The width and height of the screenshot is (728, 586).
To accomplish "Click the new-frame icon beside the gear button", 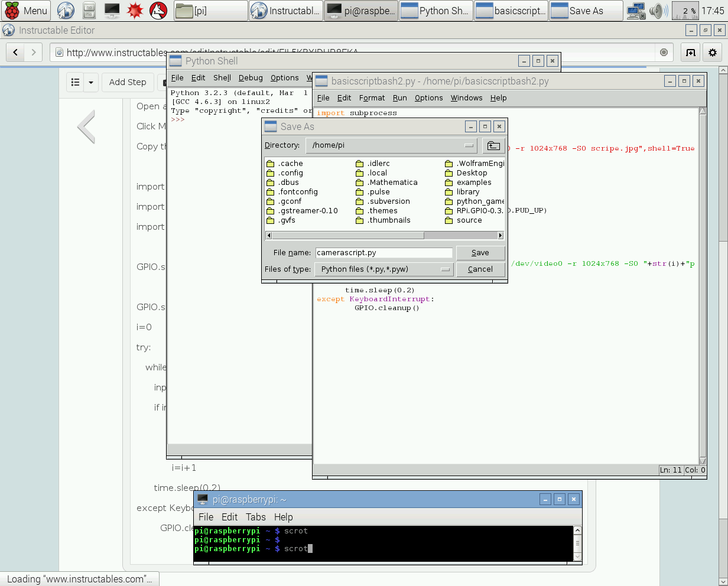I will (x=690, y=52).
